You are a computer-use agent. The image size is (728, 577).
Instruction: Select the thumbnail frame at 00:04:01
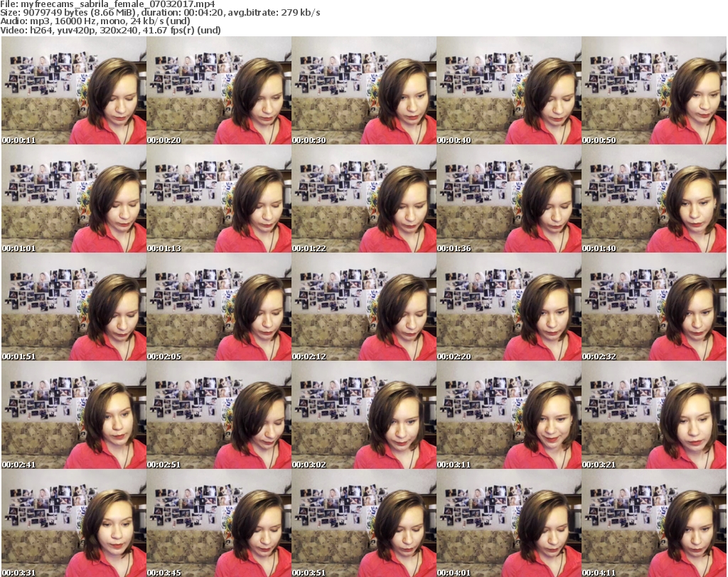coord(509,523)
